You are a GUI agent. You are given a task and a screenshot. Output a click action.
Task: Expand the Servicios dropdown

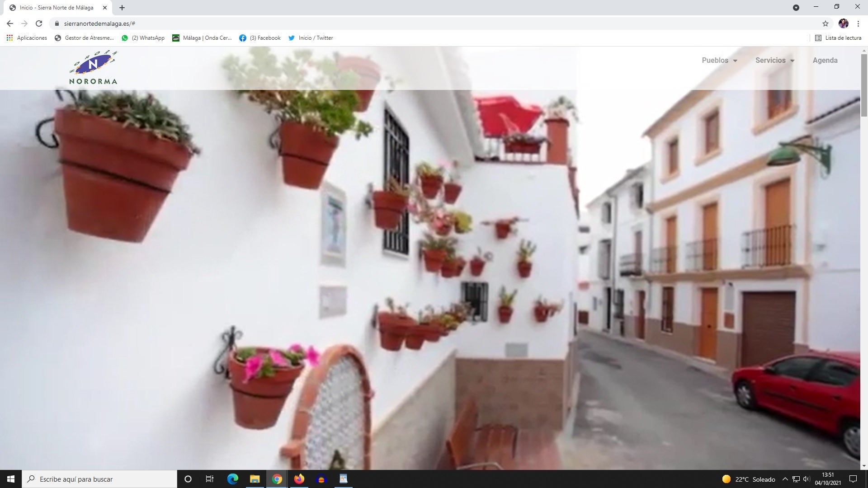pos(774,60)
